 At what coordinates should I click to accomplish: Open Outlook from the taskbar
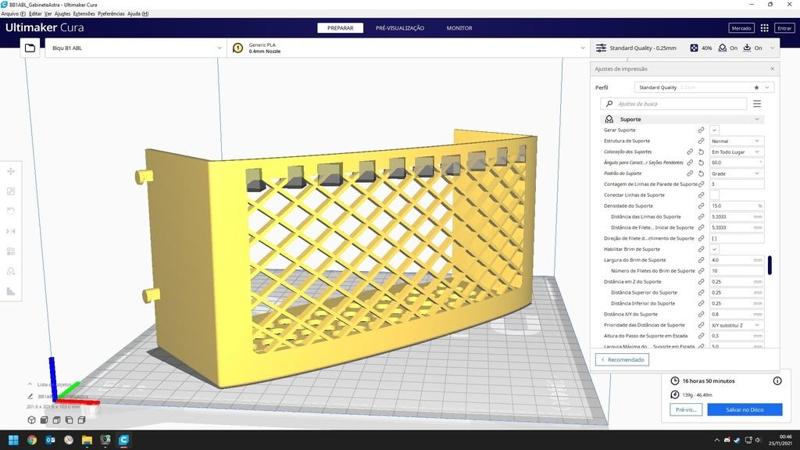(x=50, y=440)
